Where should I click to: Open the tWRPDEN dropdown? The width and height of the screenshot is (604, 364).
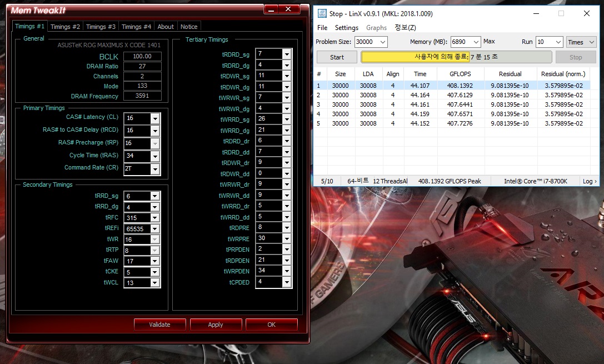pos(287,271)
